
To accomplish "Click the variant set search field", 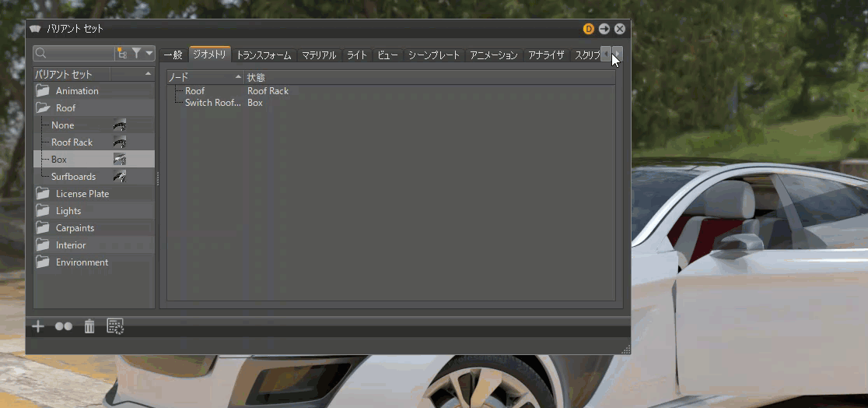I will (x=74, y=53).
